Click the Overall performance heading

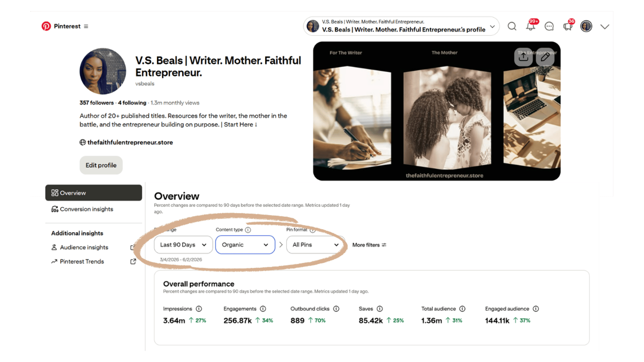click(x=199, y=284)
